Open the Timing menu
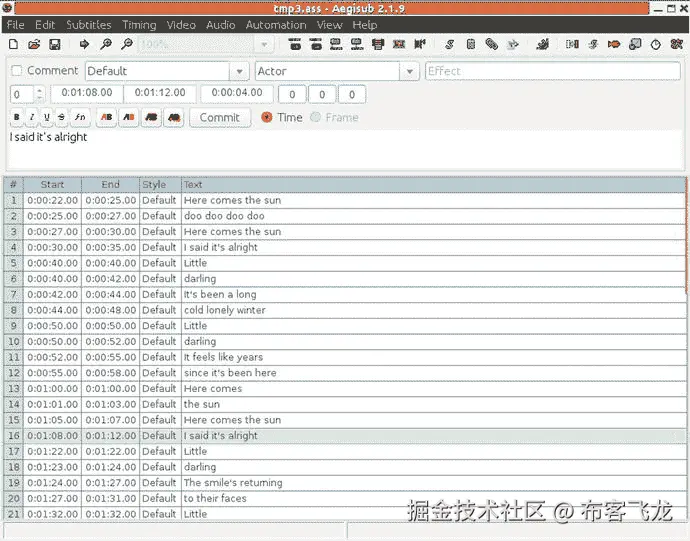Viewport: 690px width, 541px height. tap(139, 25)
